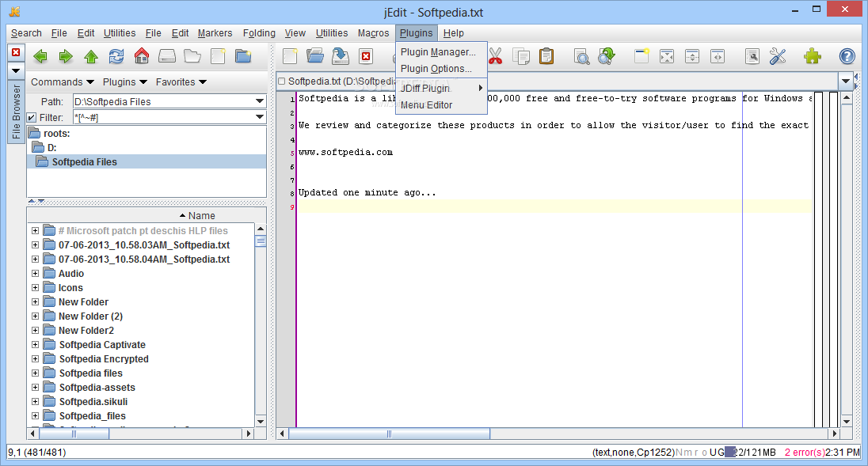Screen dimensions: 868x466
Task: Paste from the clipboard via the toolbar
Action: (x=546, y=56)
